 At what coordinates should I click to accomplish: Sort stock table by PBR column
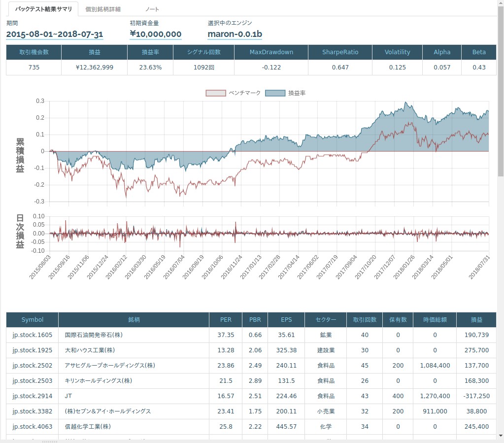pyautogui.click(x=255, y=319)
